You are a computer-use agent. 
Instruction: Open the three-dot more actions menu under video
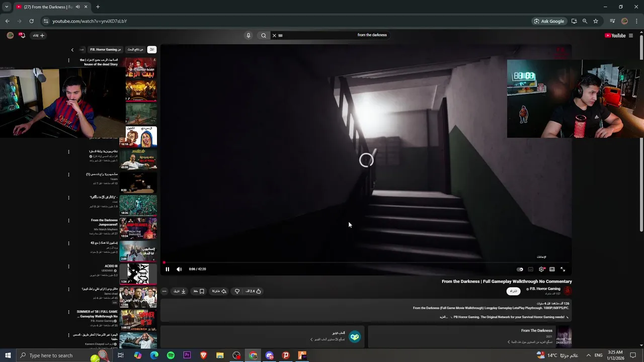tap(164, 291)
